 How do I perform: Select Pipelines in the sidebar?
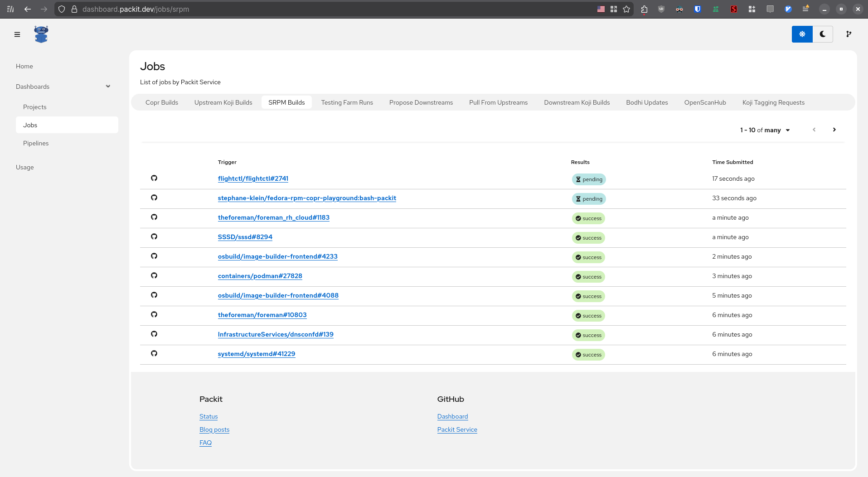[x=36, y=143]
